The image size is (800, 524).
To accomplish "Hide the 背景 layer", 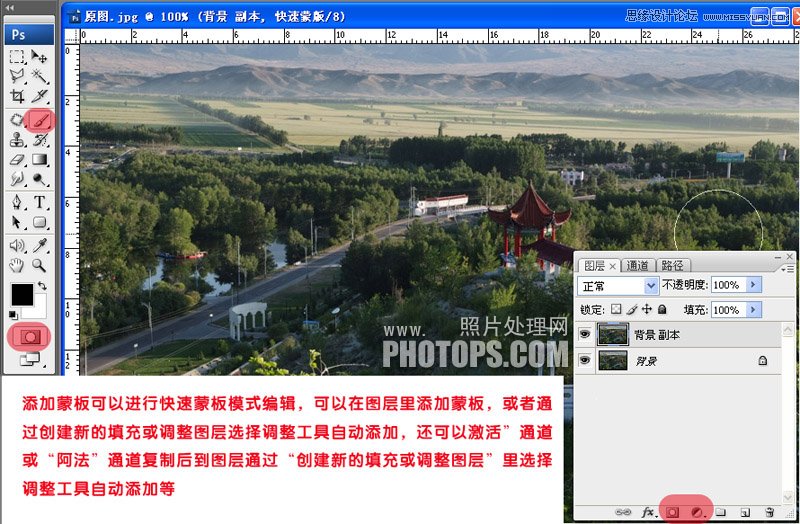I will click(x=585, y=361).
